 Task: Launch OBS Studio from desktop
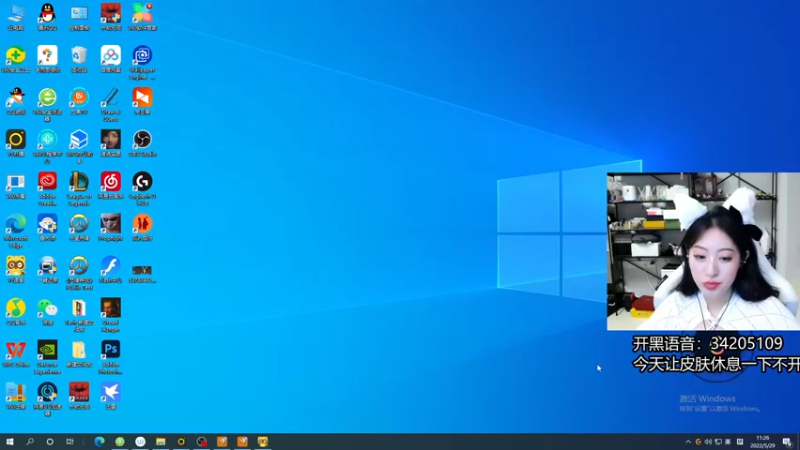[142, 143]
